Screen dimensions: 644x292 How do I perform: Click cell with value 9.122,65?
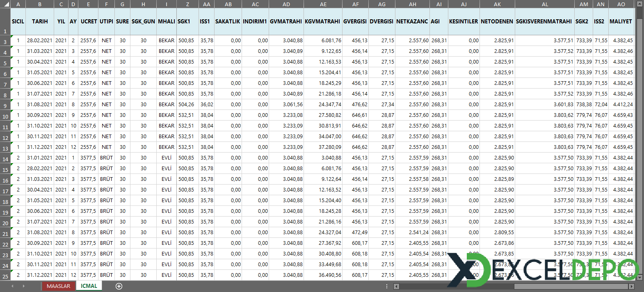click(x=323, y=51)
